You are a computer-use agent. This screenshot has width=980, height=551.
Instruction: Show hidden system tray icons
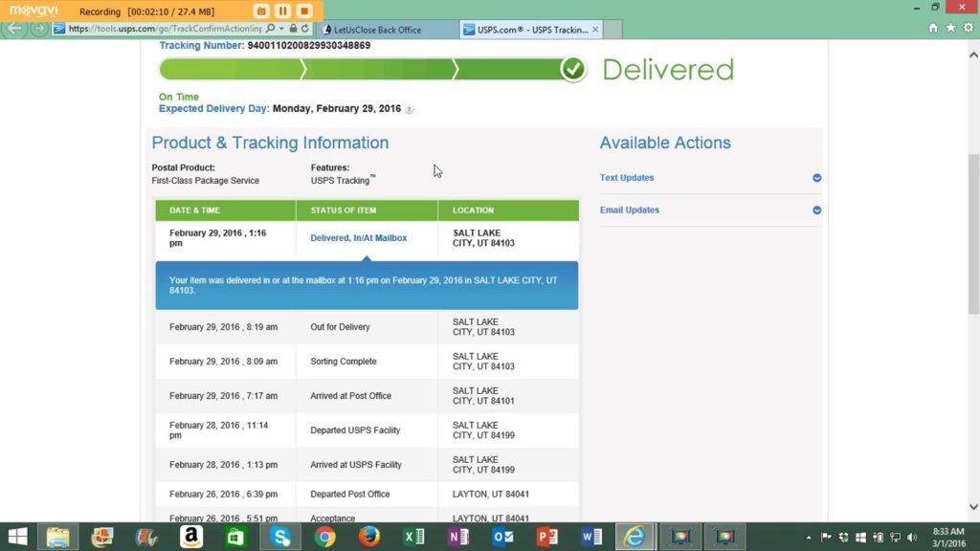point(809,538)
